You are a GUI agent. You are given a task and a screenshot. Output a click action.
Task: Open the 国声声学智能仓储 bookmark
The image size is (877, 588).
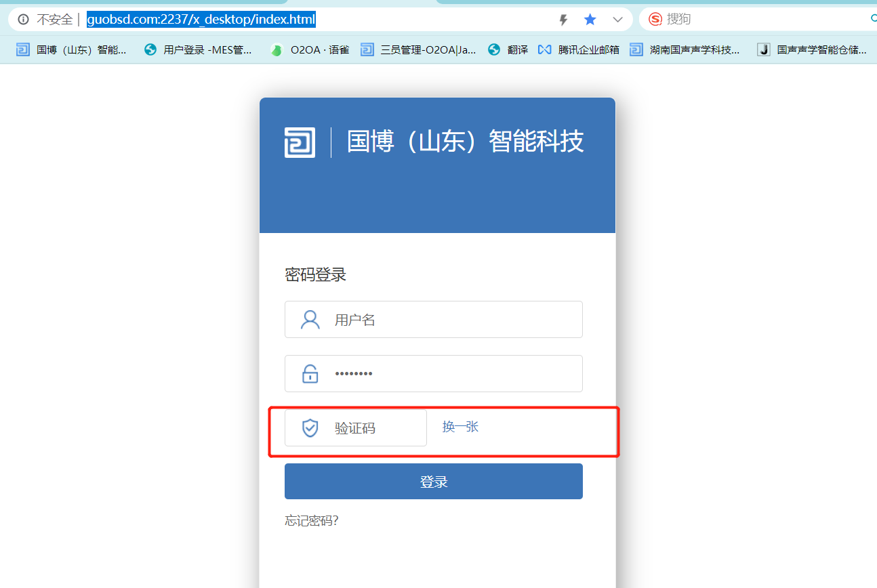tap(812, 49)
